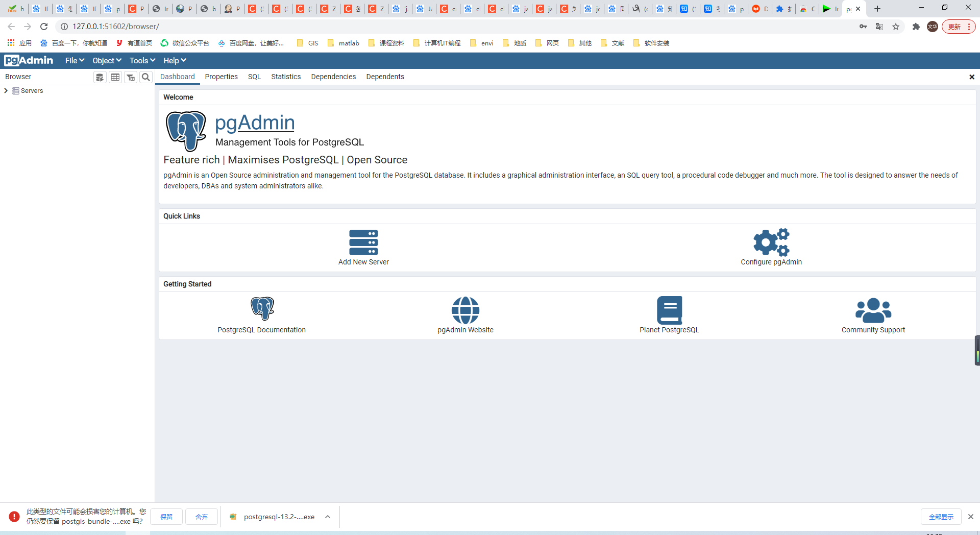The image size is (980, 535).
Task: Open the Help menu dropdown
Action: [x=175, y=61]
